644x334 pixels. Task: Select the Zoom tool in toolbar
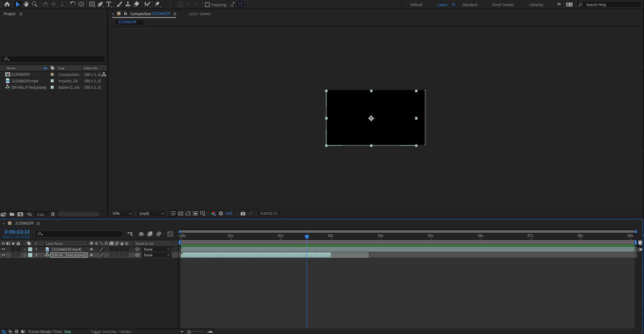pos(34,4)
